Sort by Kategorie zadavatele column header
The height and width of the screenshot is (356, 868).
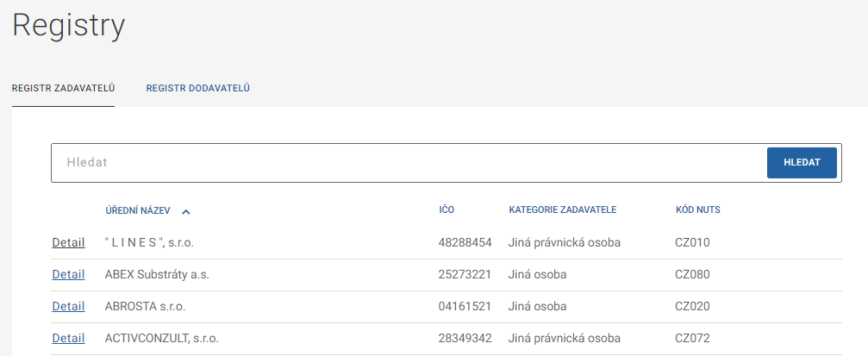pos(562,210)
